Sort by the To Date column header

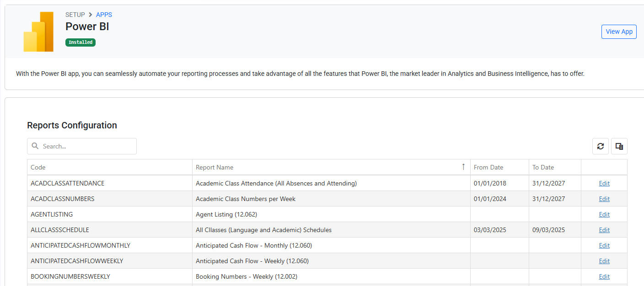tap(543, 167)
